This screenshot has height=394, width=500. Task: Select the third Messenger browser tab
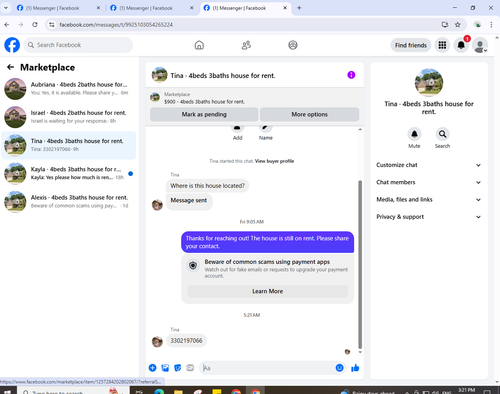tap(244, 8)
